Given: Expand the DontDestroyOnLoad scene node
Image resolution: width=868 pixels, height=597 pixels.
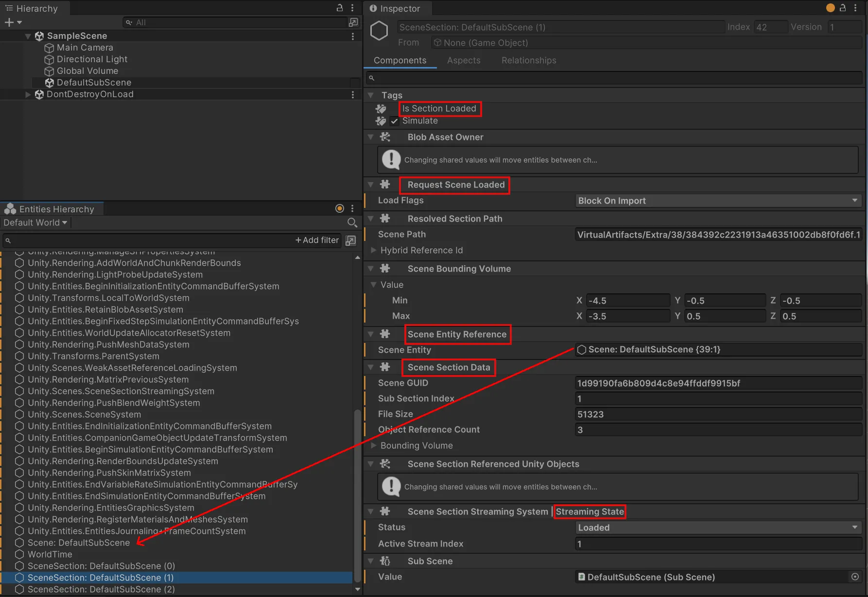Looking at the screenshot, I should coord(28,94).
